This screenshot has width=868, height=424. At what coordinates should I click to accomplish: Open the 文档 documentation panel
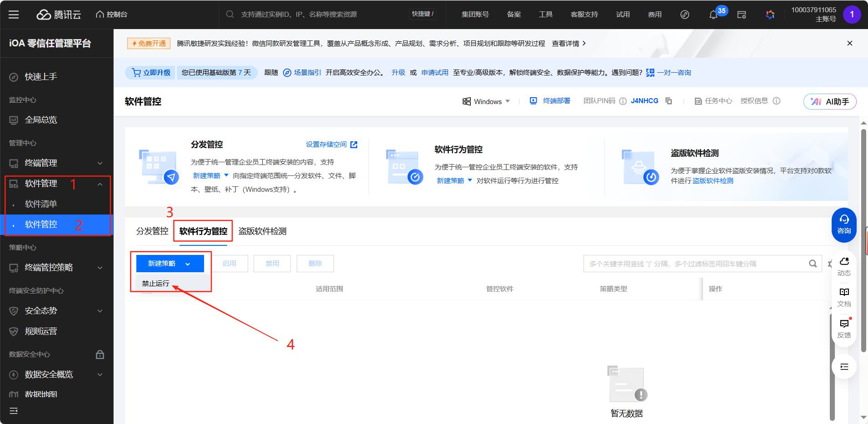point(844,295)
